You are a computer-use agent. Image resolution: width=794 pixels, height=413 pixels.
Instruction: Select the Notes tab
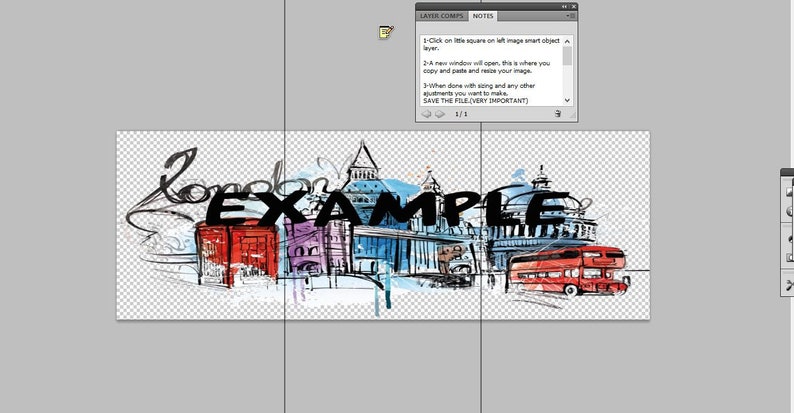(483, 16)
